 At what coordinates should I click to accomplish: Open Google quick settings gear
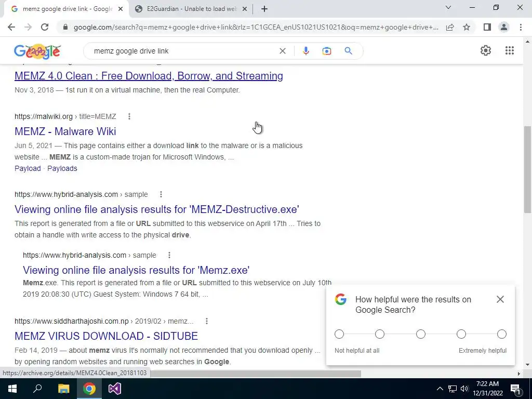tap(486, 50)
